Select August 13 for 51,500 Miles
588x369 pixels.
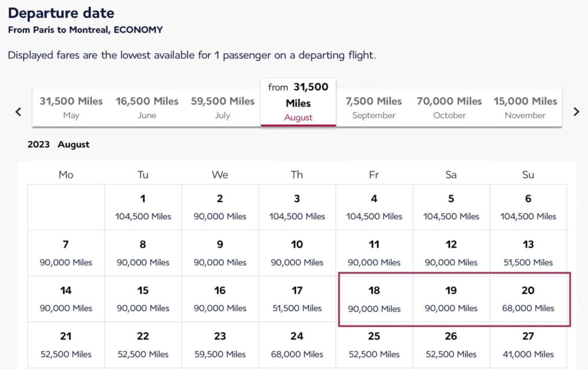(x=528, y=253)
